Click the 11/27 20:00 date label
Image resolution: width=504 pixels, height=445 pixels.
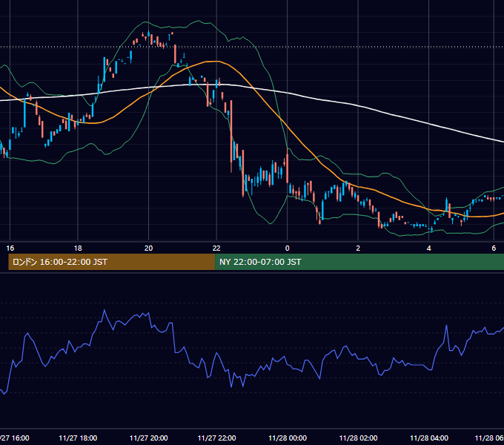tap(149, 438)
